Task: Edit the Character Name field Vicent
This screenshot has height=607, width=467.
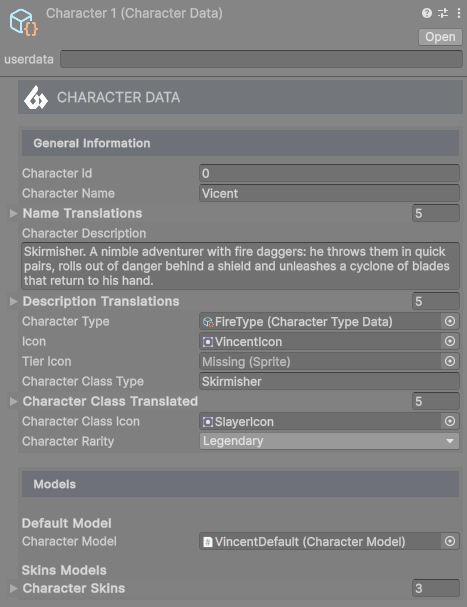Action: coord(329,193)
